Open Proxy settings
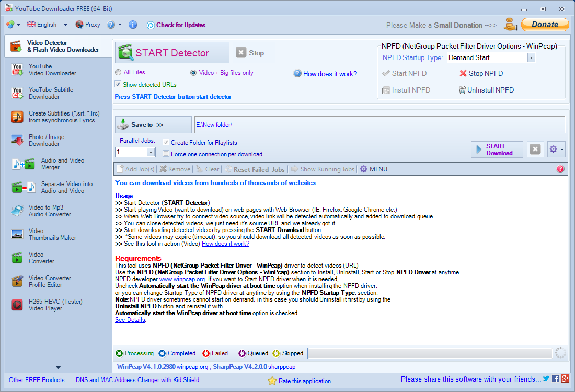The height and width of the screenshot is (392, 575). (x=88, y=25)
